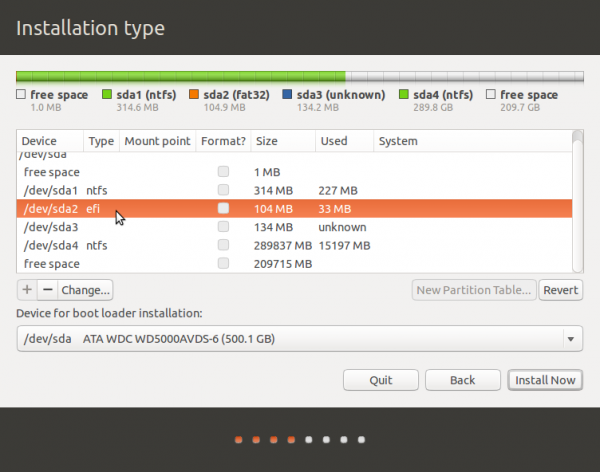
Task: Revert partition changes
Action: pos(560,290)
